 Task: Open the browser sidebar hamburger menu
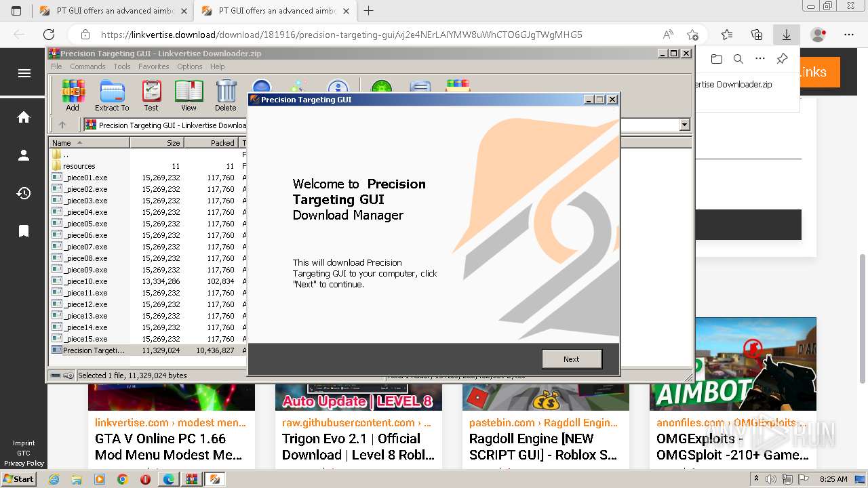(x=24, y=73)
